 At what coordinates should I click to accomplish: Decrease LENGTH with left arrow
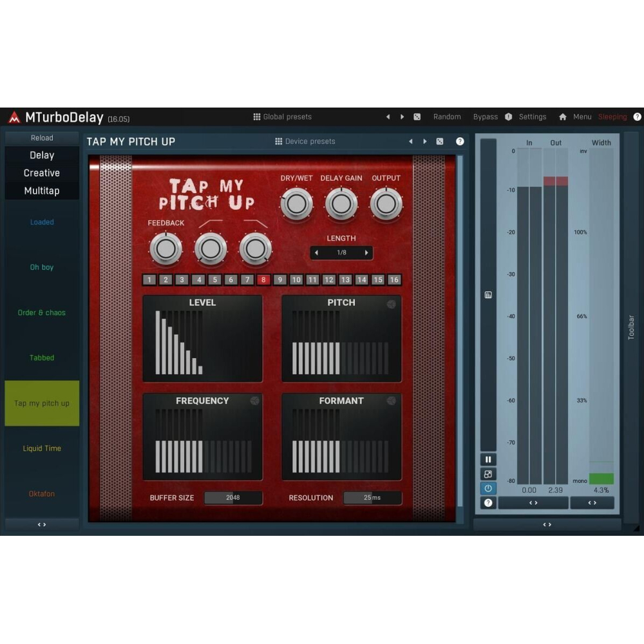pyautogui.click(x=316, y=252)
